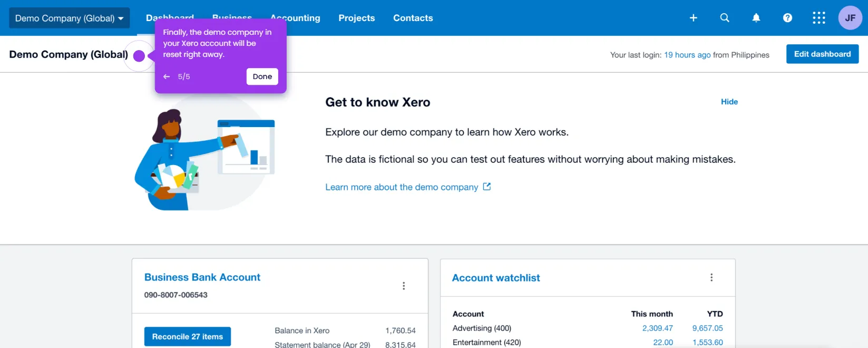Open the app launcher grid icon
The width and height of the screenshot is (868, 348).
click(x=819, y=18)
